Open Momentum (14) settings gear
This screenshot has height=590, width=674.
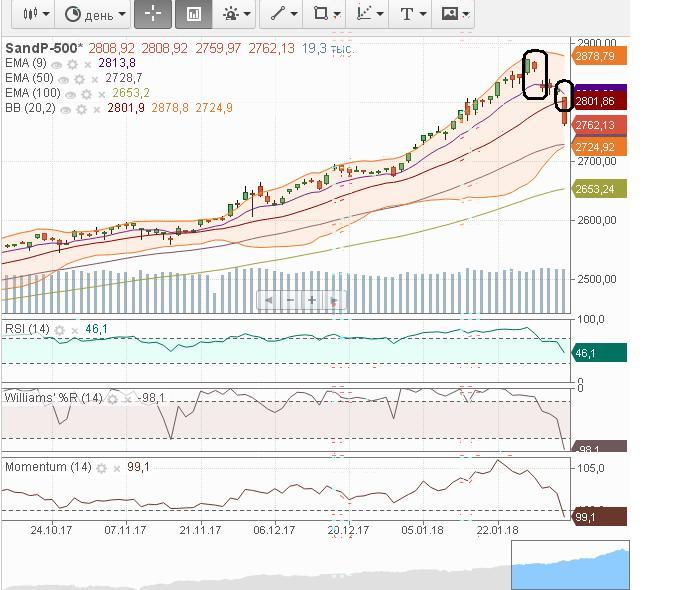[x=101, y=468]
